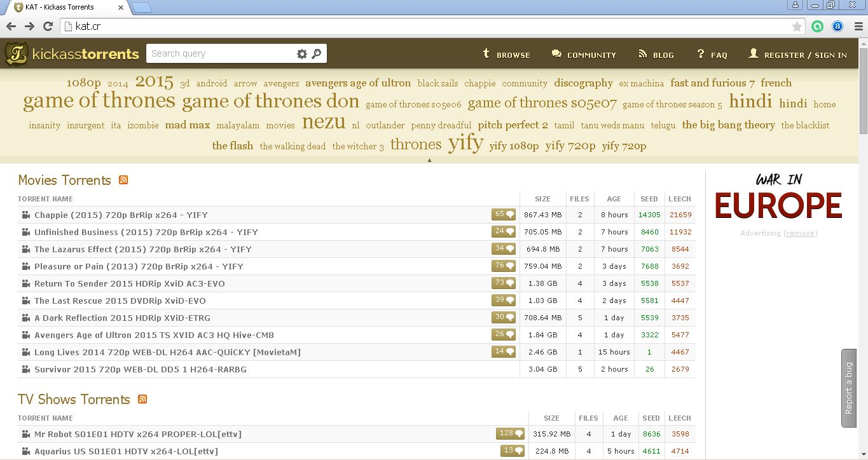Click the blue 'a' extension icon
This screenshot has height=460, width=868.
(x=837, y=26)
